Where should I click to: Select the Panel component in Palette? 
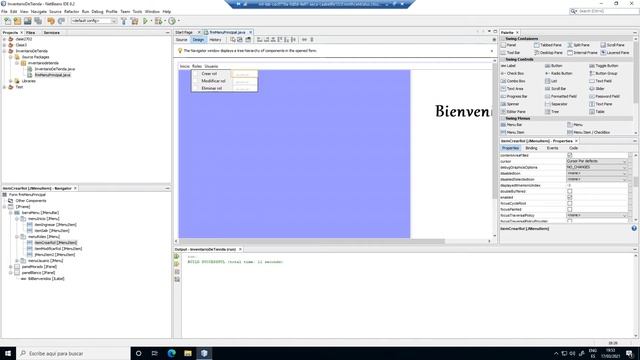[x=509, y=45]
